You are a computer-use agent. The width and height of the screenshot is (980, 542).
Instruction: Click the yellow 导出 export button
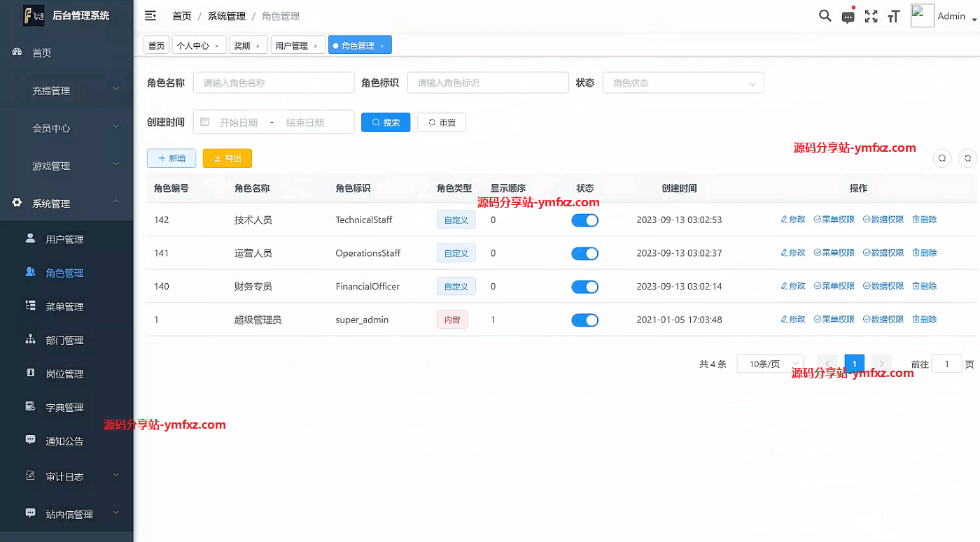coord(227,159)
